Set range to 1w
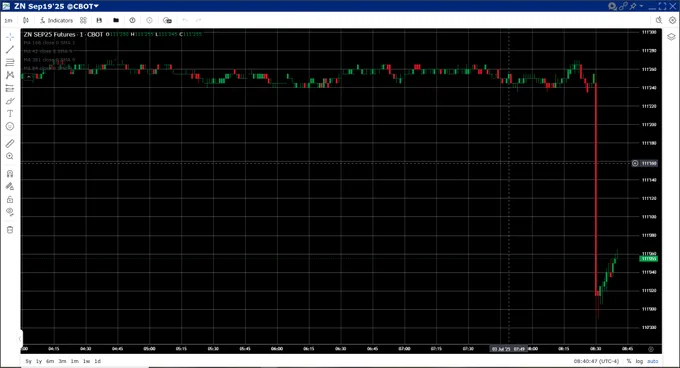 tap(86, 361)
